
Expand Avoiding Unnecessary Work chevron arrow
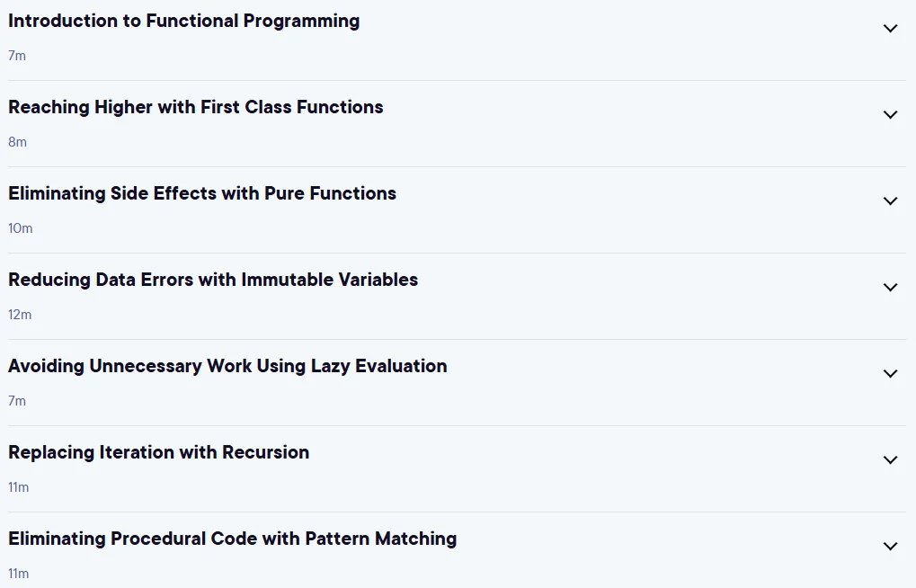[x=890, y=374]
